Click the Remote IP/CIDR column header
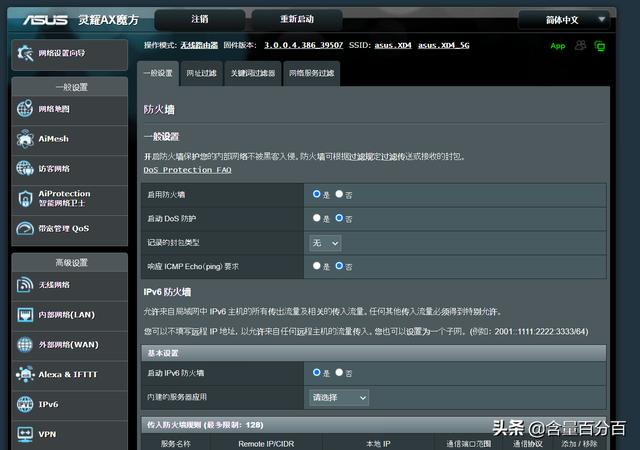 point(266,443)
